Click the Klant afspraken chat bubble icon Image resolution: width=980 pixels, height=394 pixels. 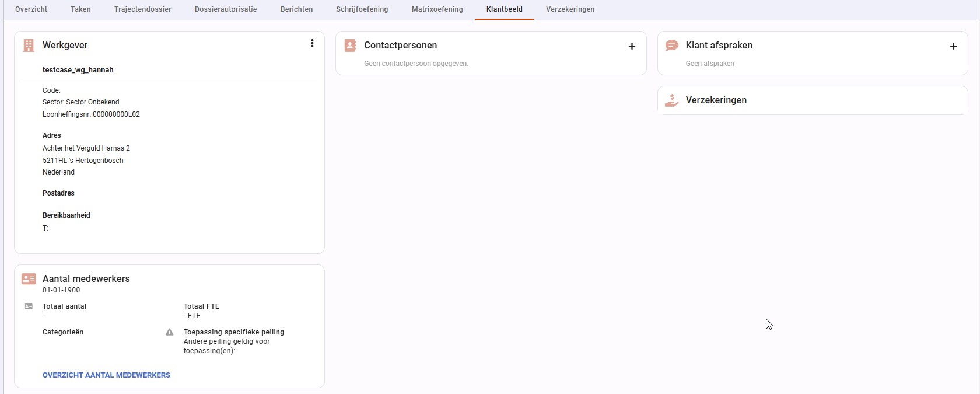tap(672, 46)
